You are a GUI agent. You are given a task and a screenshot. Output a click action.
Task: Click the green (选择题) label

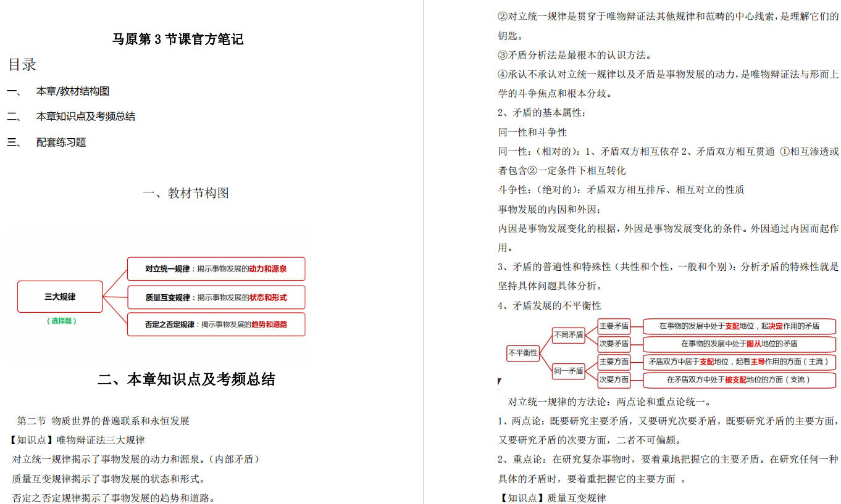coord(62,321)
